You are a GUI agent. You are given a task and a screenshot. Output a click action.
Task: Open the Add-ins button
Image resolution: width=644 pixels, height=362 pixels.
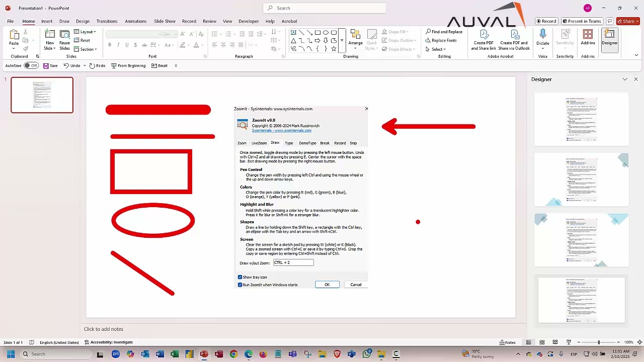[588, 38]
